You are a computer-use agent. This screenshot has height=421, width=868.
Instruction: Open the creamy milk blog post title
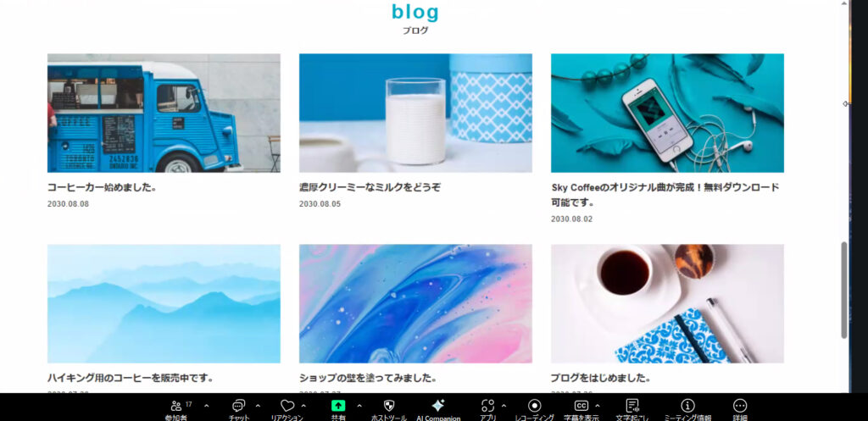click(370, 187)
